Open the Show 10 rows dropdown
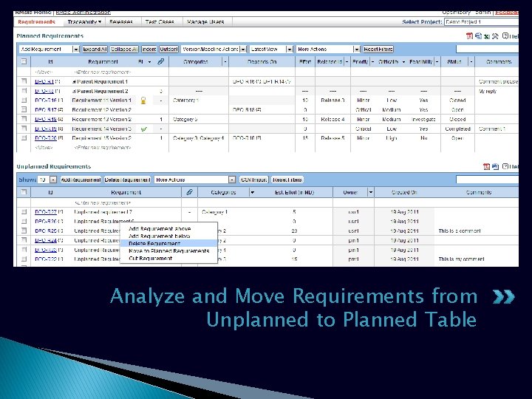 click(x=47, y=180)
